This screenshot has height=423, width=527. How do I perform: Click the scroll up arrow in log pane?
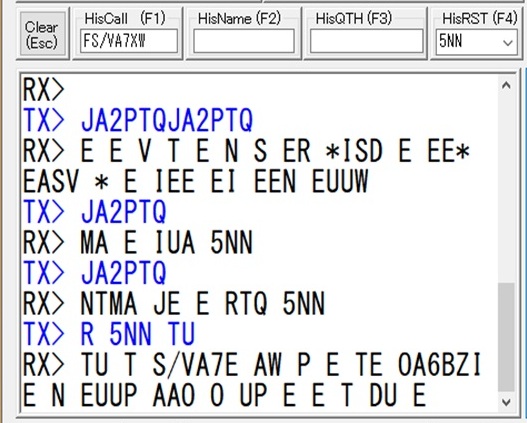pyautogui.click(x=506, y=86)
